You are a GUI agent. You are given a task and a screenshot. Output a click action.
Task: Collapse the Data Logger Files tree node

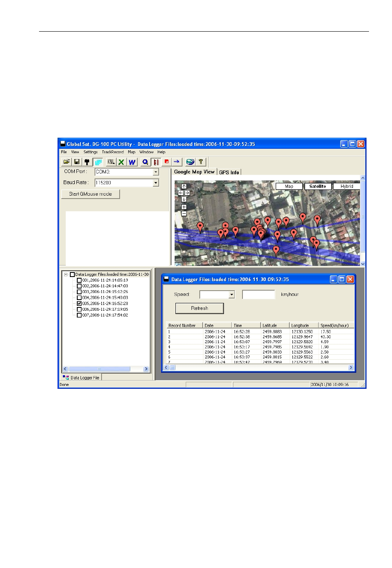[x=66, y=275]
